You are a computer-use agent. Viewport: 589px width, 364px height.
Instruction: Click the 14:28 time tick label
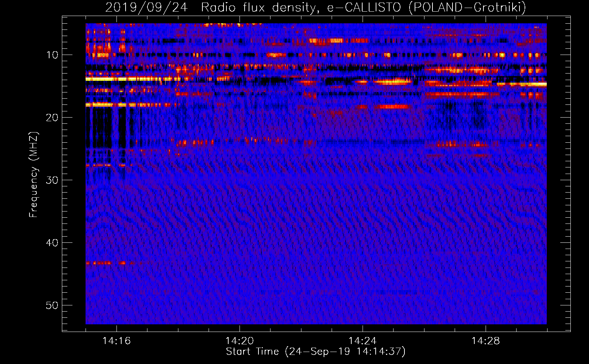coord(486,341)
